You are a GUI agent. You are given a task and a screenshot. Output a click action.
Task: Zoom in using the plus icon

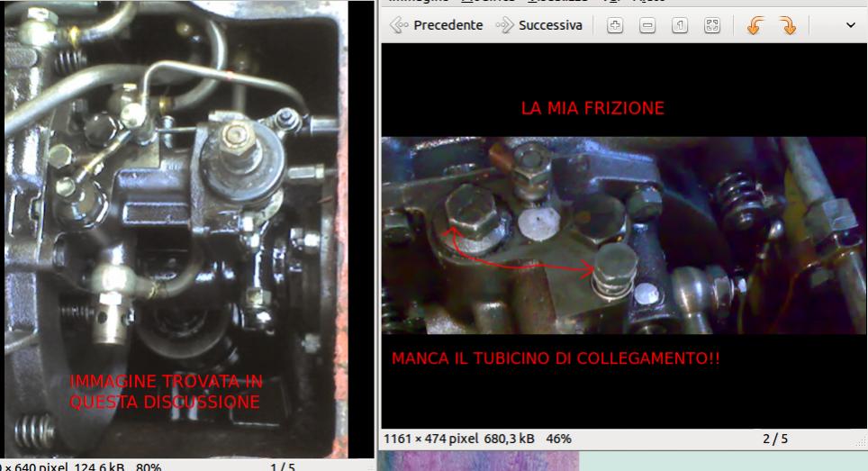[x=615, y=26]
